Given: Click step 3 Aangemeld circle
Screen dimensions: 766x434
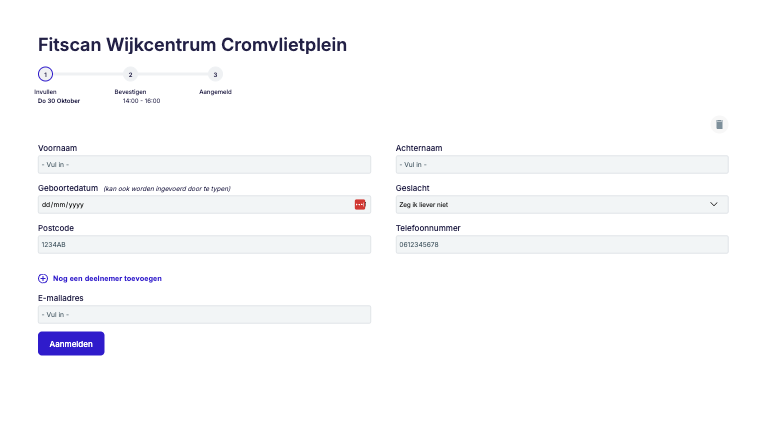Looking at the screenshot, I should [x=215, y=74].
